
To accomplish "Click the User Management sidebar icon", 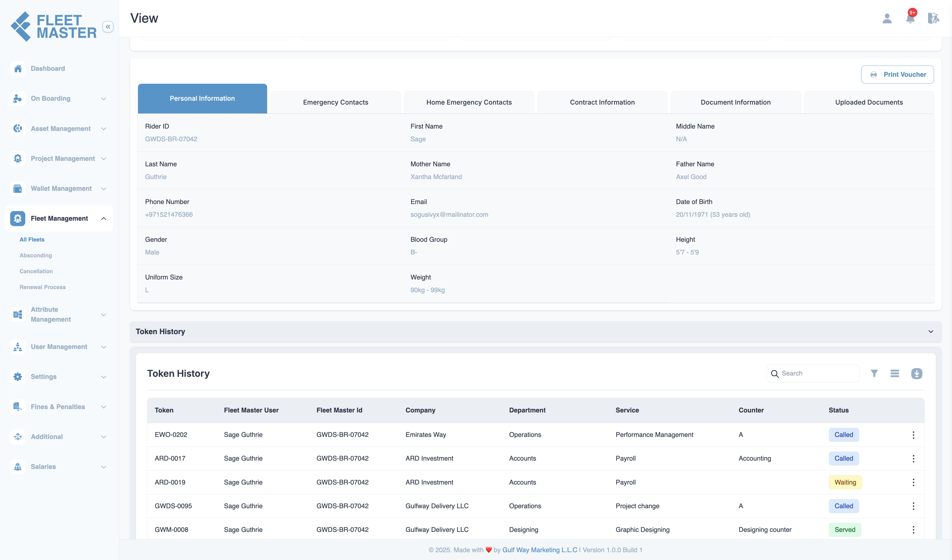I will [x=18, y=347].
